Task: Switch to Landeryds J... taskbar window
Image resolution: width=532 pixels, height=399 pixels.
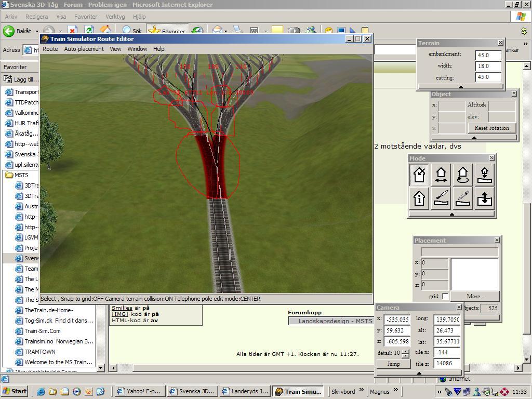Action: (x=245, y=392)
